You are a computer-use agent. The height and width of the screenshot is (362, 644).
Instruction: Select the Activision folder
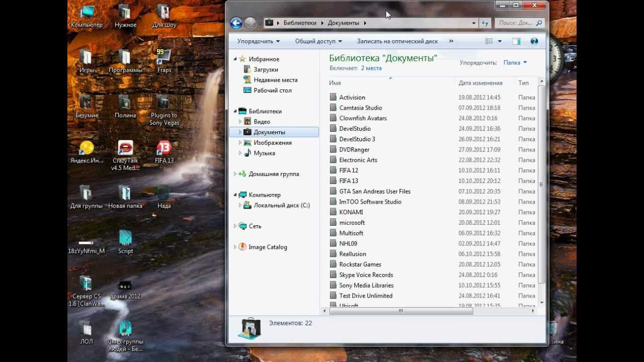(x=352, y=98)
